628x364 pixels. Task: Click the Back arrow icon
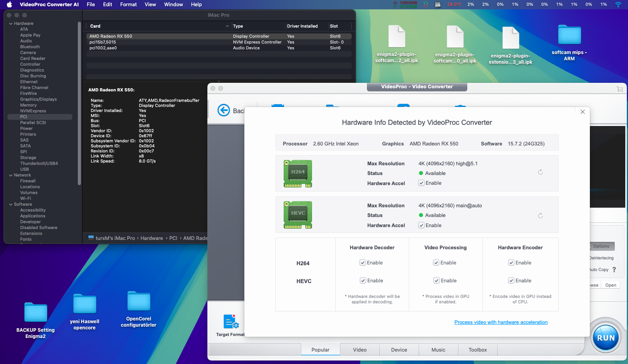pyautogui.click(x=224, y=110)
